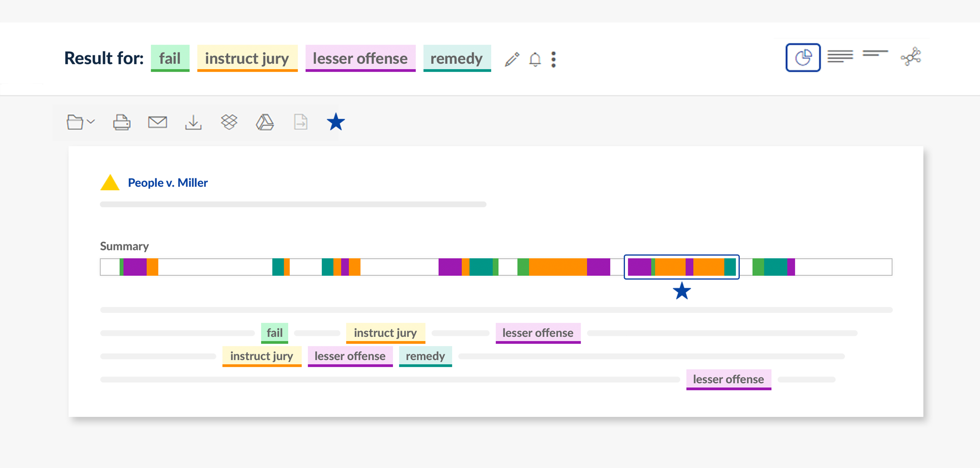Image resolution: width=980 pixels, height=468 pixels.
Task: Click the first purple segment in summary bar
Action: click(135, 267)
